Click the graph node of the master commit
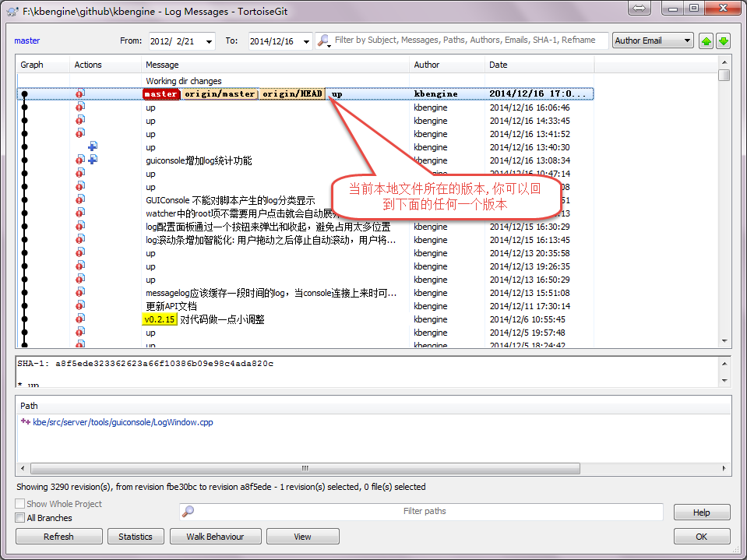 coord(25,93)
